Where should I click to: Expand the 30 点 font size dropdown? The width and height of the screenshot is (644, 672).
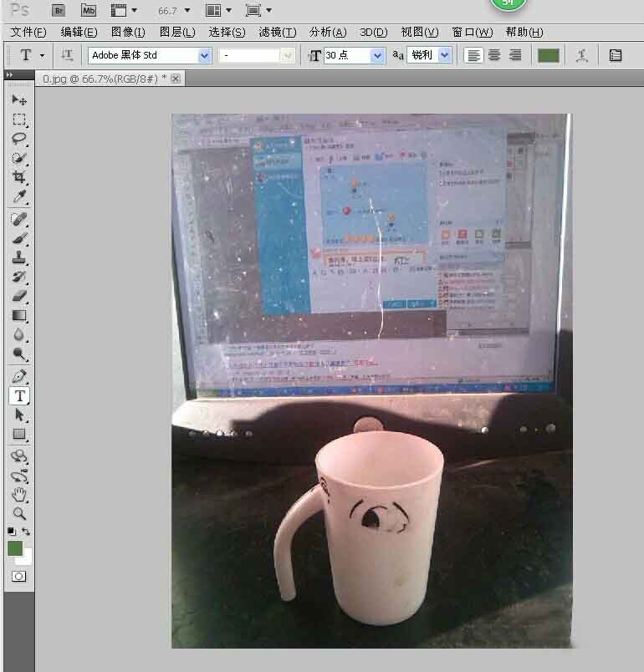[x=377, y=56]
